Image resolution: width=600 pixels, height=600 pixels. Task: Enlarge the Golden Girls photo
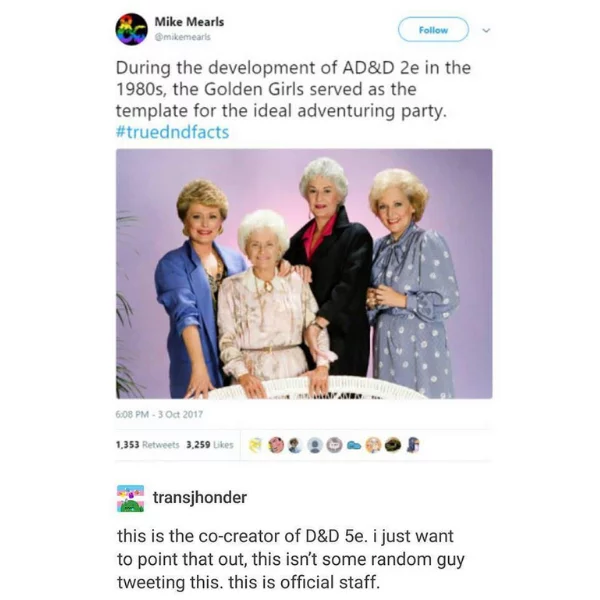(x=304, y=274)
